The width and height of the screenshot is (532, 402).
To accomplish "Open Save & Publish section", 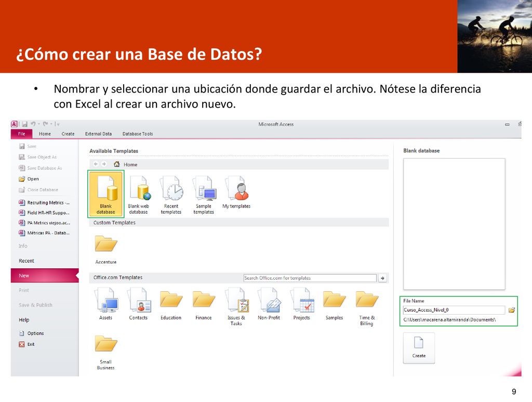I will pyautogui.click(x=36, y=305).
